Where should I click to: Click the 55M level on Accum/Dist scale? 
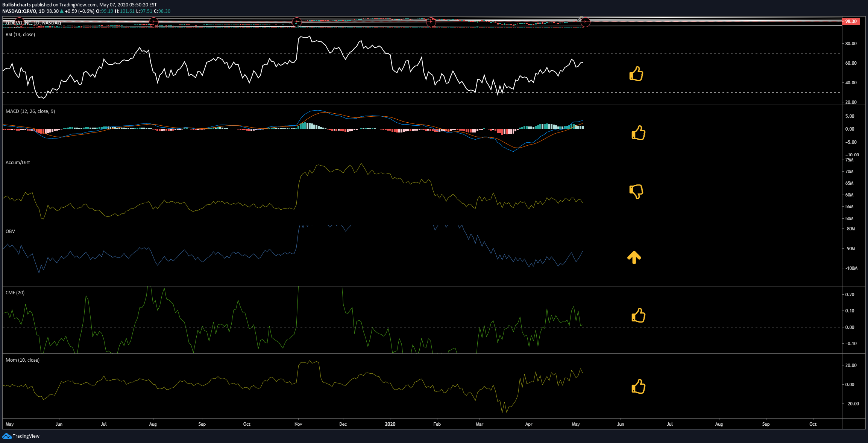849,207
